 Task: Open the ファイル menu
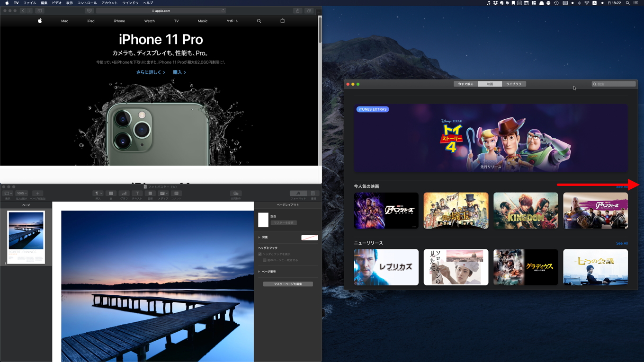[x=30, y=3]
